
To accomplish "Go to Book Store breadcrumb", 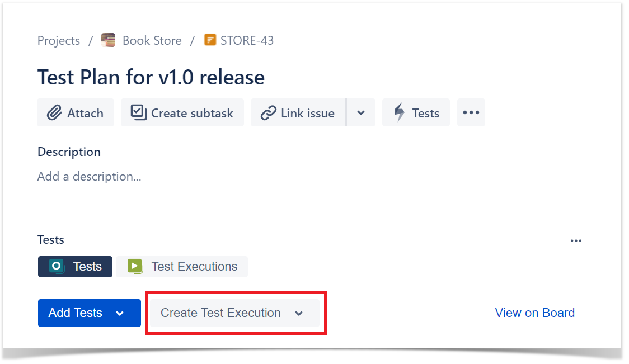I will (152, 40).
